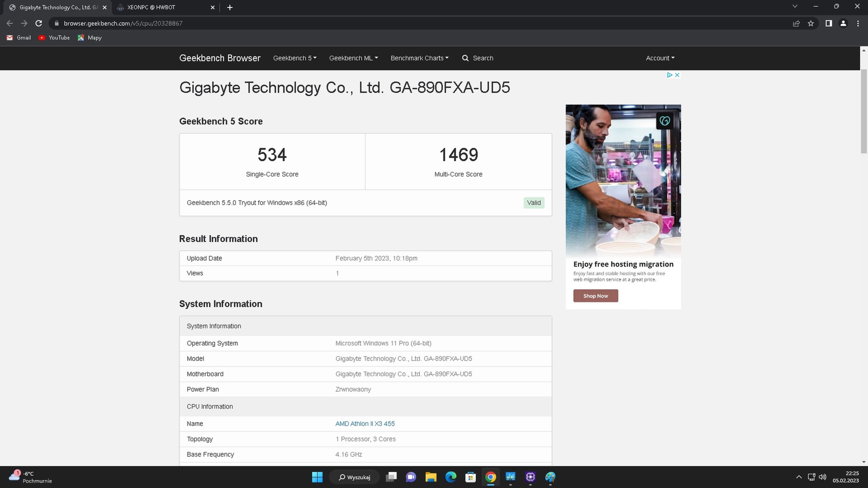Viewport: 868px width, 488px height.
Task: View site info via the lock icon
Action: [57, 23]
